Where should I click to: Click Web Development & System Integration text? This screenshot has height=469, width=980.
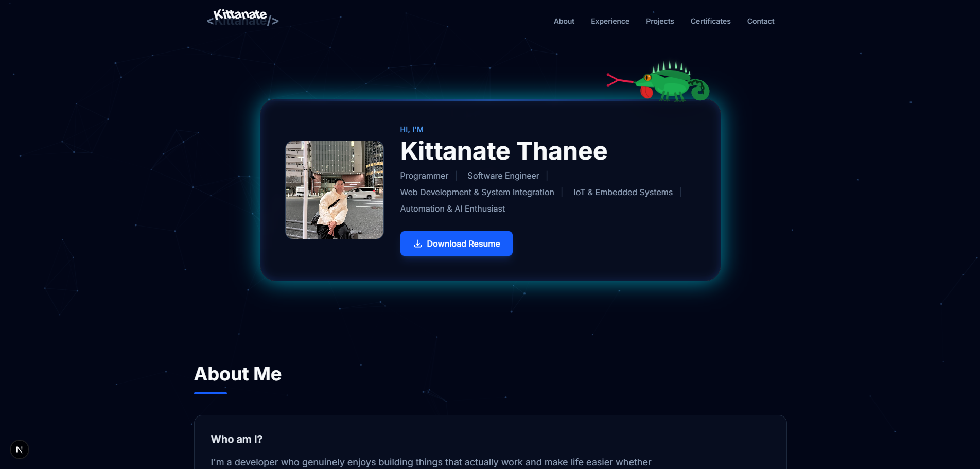point(477,192)
